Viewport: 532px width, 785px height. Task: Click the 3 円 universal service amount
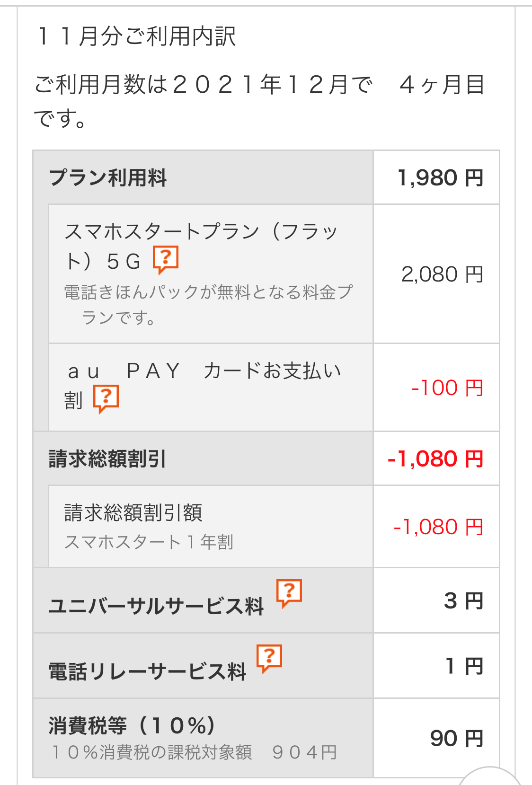[x=463, y=601]
